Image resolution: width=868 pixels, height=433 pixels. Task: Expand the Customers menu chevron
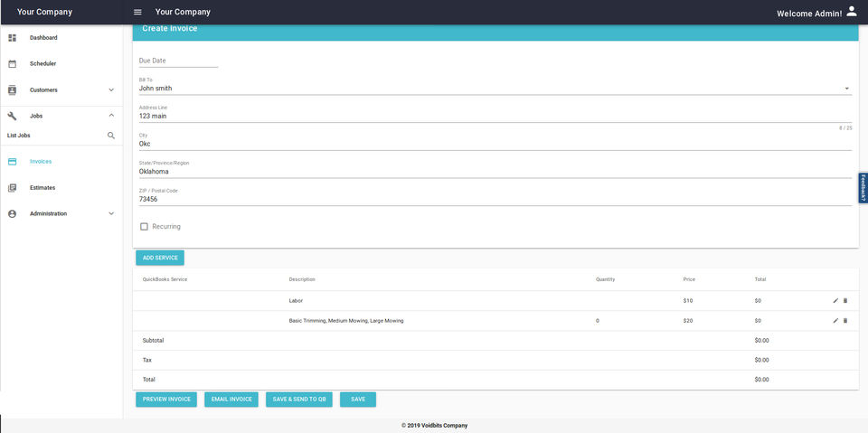pyautogui.click(x=111, y=89)
